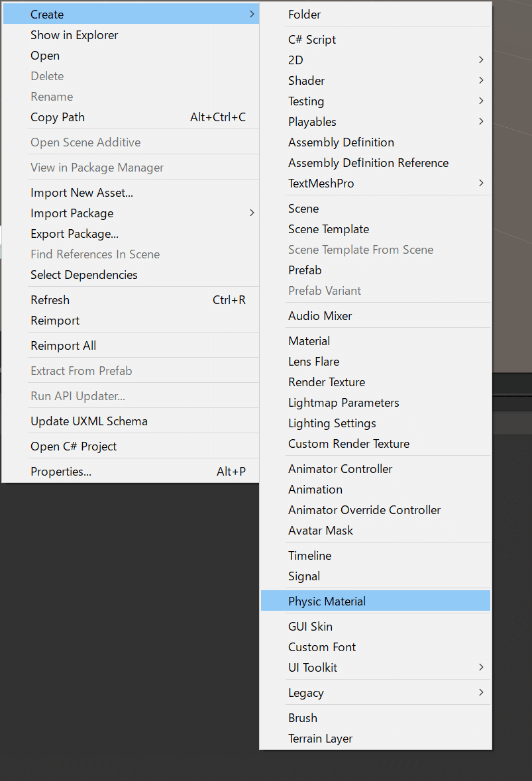Viewport: 532px width, 781px height.
Task: Open the Create submenu
Action: (131, 15)
